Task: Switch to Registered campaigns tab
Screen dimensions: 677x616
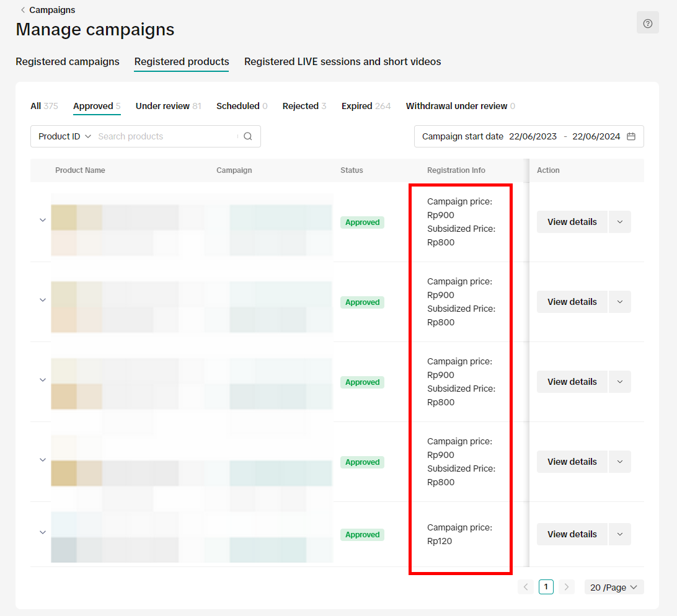Action: tap(68, 61)
